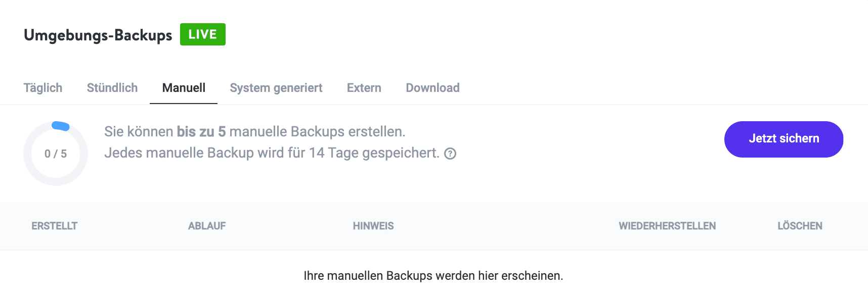Image resolution: width=868 pixels, height=301 pixels.
Task: Open the Manuell backups tab
Action: [x=183, y=87]
